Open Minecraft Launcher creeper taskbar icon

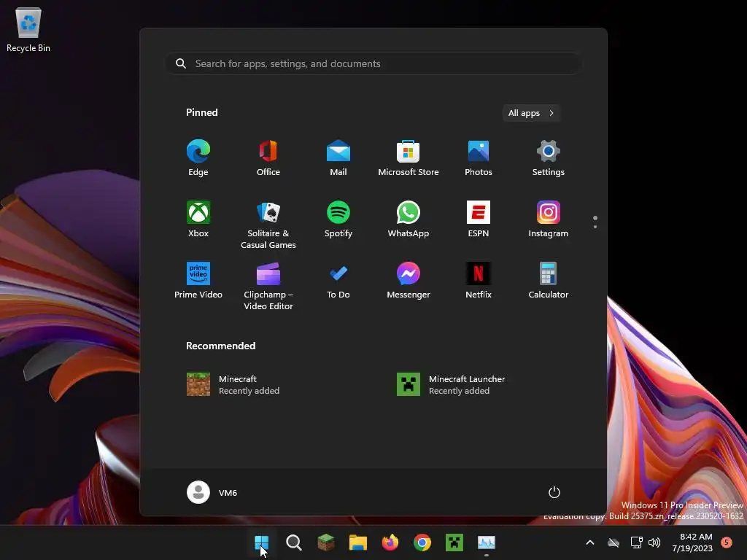(x=454, y=542)
